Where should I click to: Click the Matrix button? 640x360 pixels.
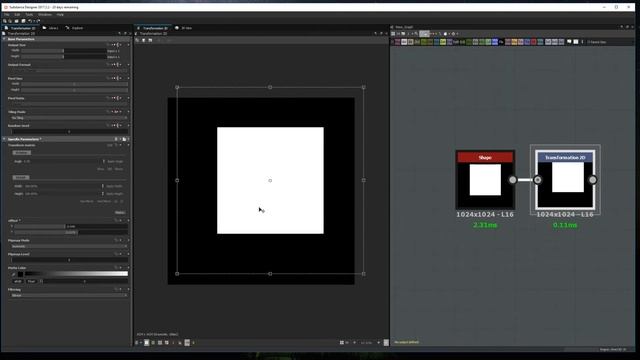120,212
